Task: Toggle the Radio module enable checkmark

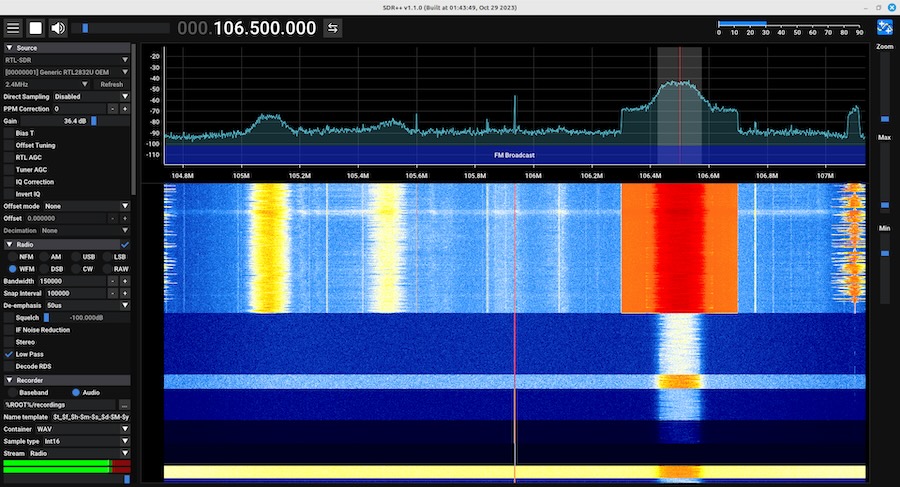Action: [x=125, y=244]
